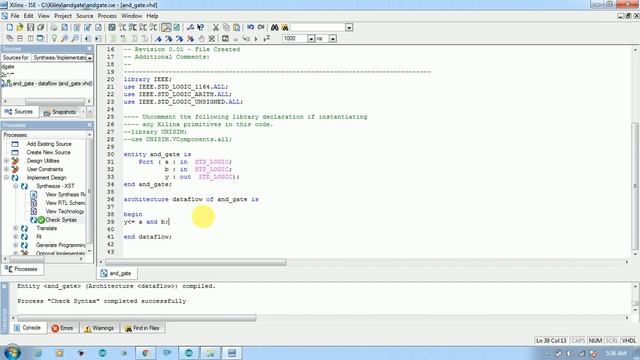The width and height of the screenshot is (640, 360).
Task: Open the time unit ns dropdown arrow
Action: click(333, 38)
